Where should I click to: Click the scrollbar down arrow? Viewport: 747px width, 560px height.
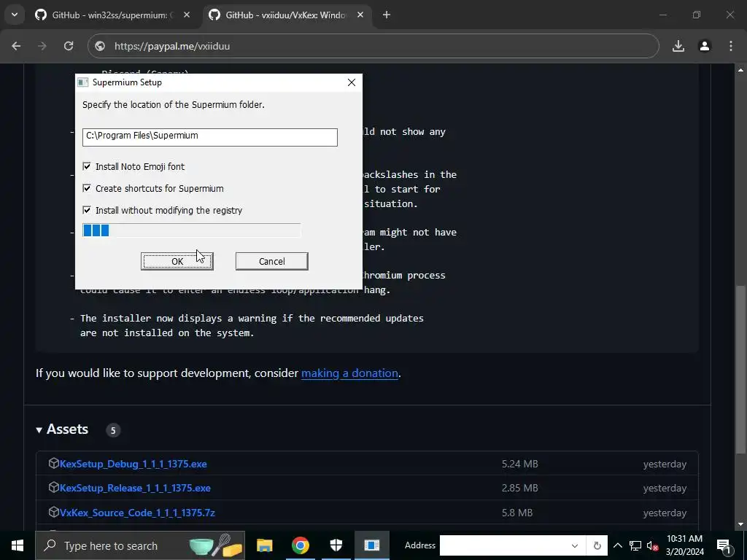[x=741, y=524]
